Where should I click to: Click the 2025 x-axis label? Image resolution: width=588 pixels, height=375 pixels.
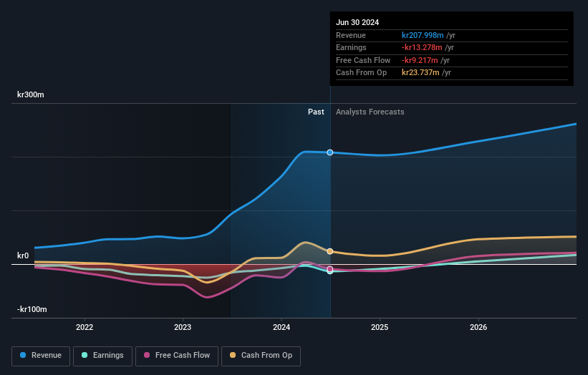(x=380, y=327)
